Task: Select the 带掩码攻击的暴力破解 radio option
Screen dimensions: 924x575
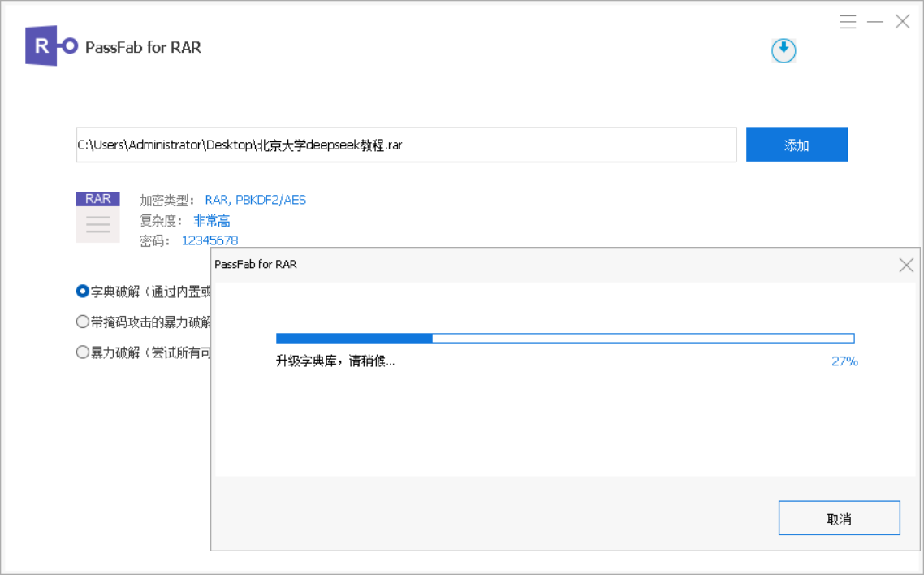Action: coord(83,322)
